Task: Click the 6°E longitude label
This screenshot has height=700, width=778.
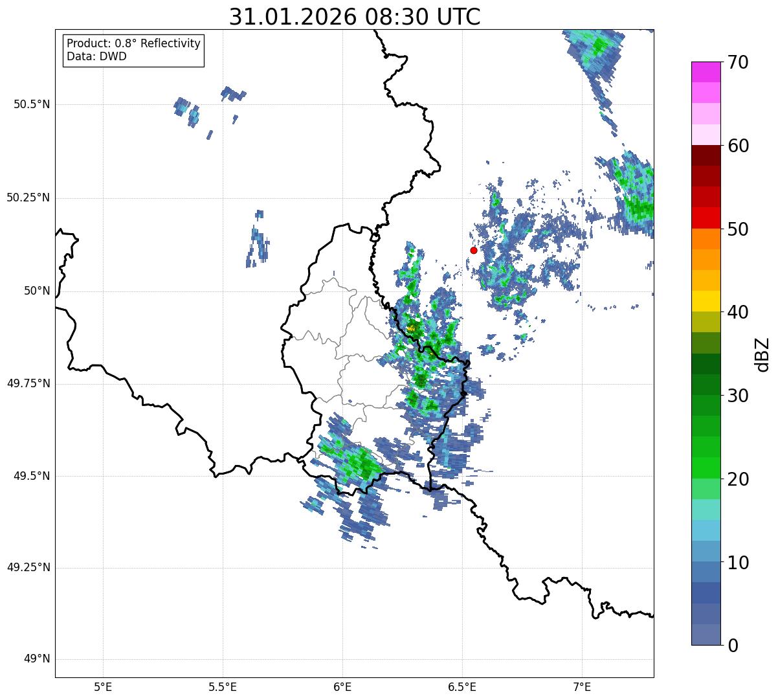Action: coord(342,686)
